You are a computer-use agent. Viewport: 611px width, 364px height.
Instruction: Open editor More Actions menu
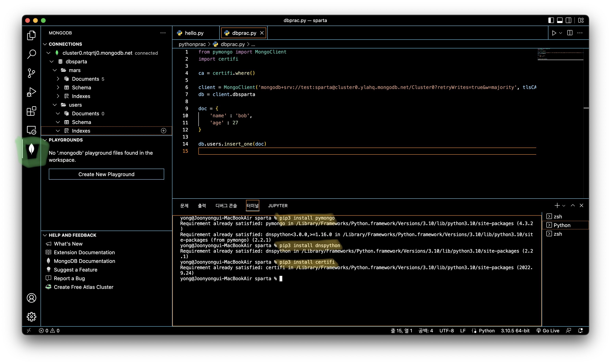(580, 33)
